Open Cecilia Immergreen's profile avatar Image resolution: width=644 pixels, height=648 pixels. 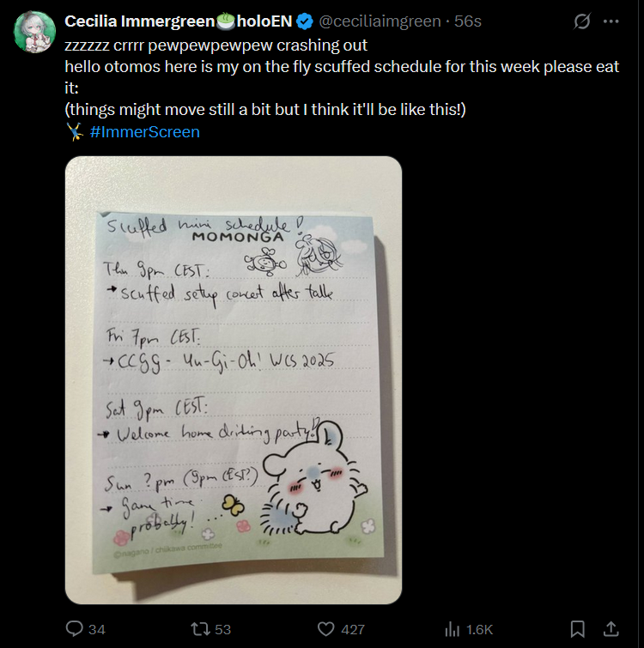35,32
